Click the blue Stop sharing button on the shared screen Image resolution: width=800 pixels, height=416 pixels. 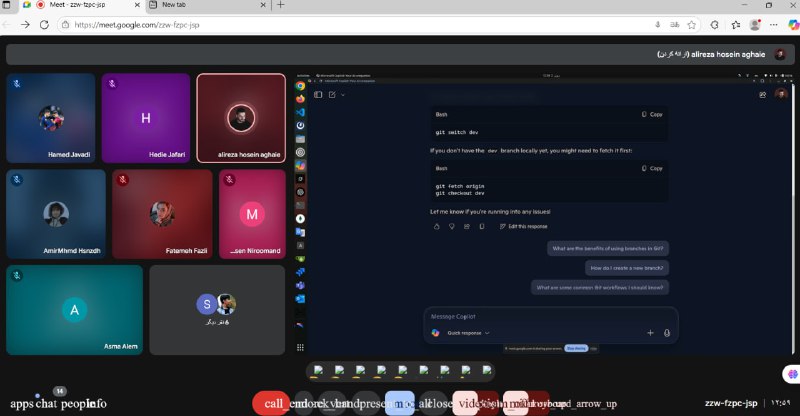point(576,348)
